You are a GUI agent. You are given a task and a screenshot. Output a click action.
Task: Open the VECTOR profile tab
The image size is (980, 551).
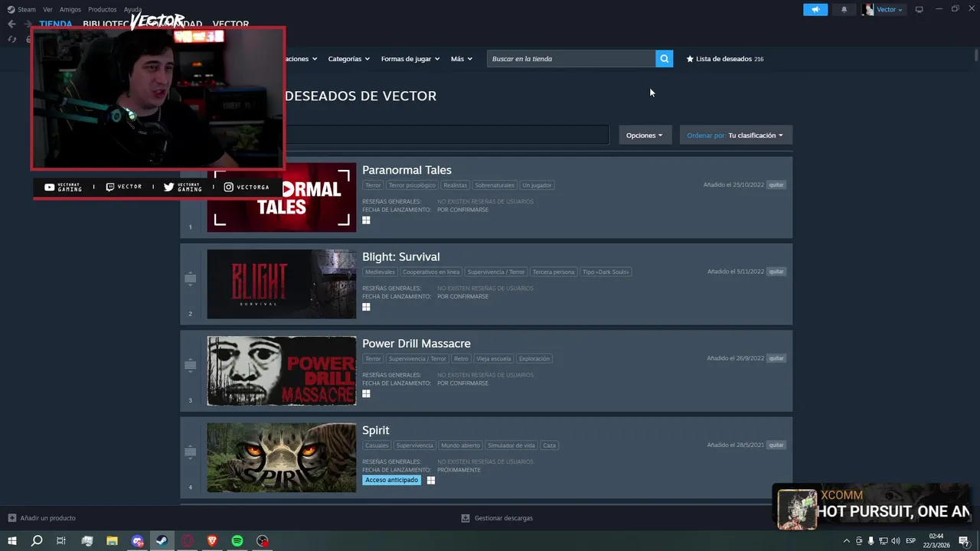pos(230,24)
